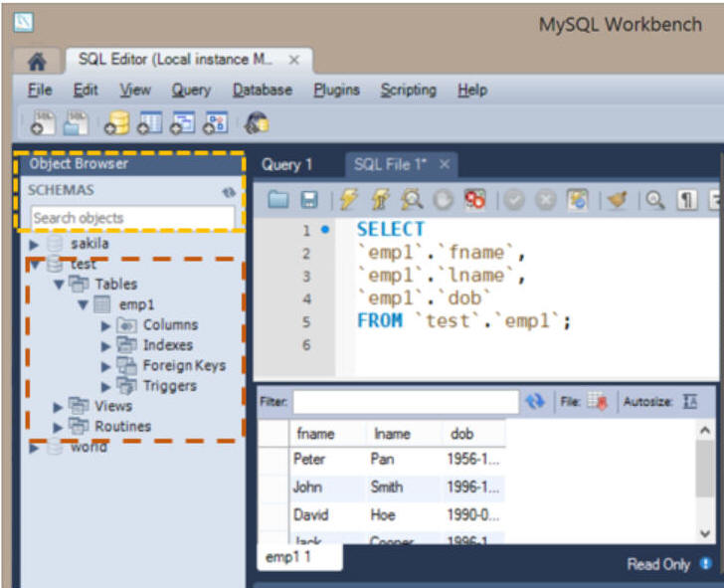Expand the Views node
Image resolution: width=724 pixels, height=588 pixels.
58,407
